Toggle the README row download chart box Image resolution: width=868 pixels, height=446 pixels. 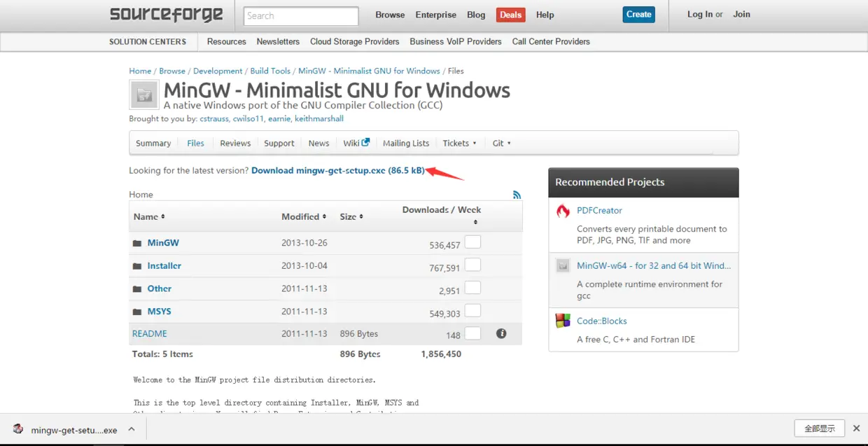472,333
